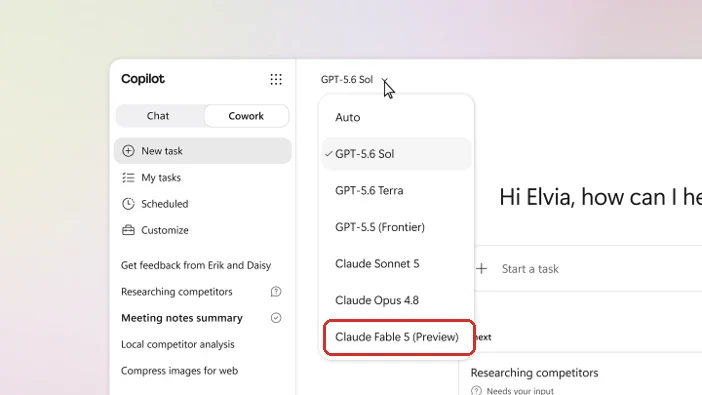Click the Copilot title
The height and width of the screenshot is (395, 702).
143,79
